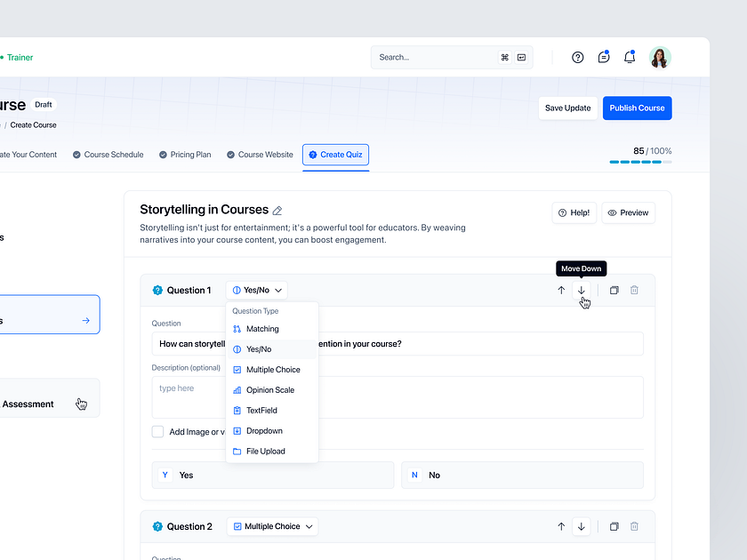747x560 pixels.
Task: Click the Trainer label
Action: [20, 58]
